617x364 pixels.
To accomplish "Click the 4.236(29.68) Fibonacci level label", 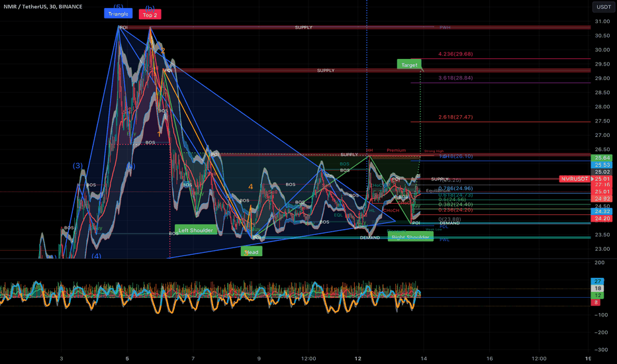I will pyautogui.click(x=455, y=54).
